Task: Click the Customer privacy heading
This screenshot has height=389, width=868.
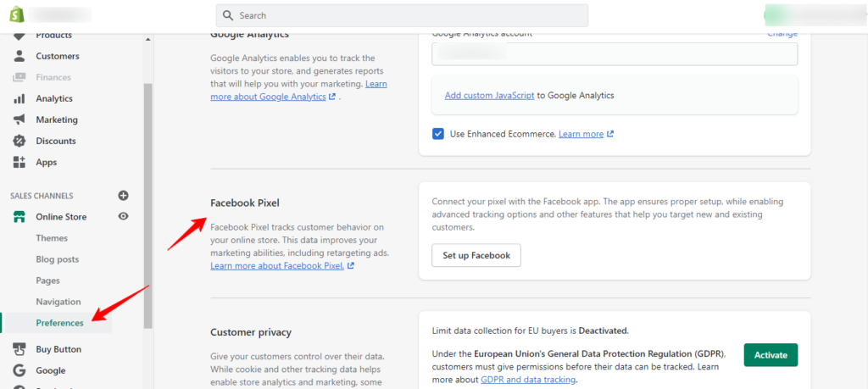Action: [251, 332]
